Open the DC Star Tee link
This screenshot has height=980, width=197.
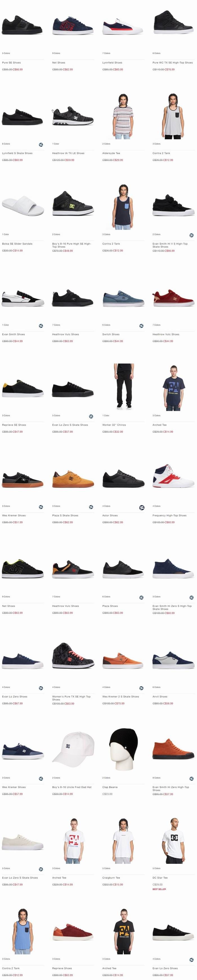tap(160, 877)
